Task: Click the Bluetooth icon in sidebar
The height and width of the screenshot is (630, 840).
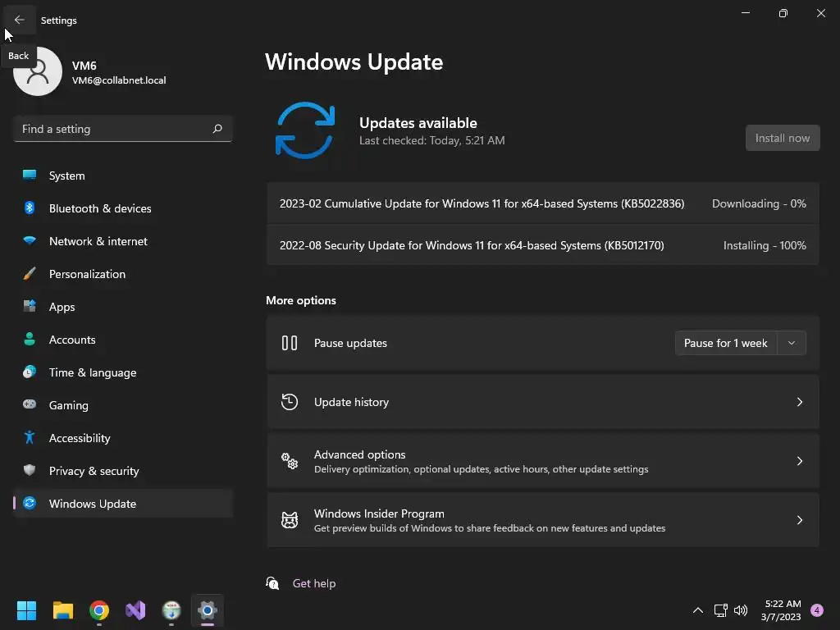Action: (x=30, y=208)
